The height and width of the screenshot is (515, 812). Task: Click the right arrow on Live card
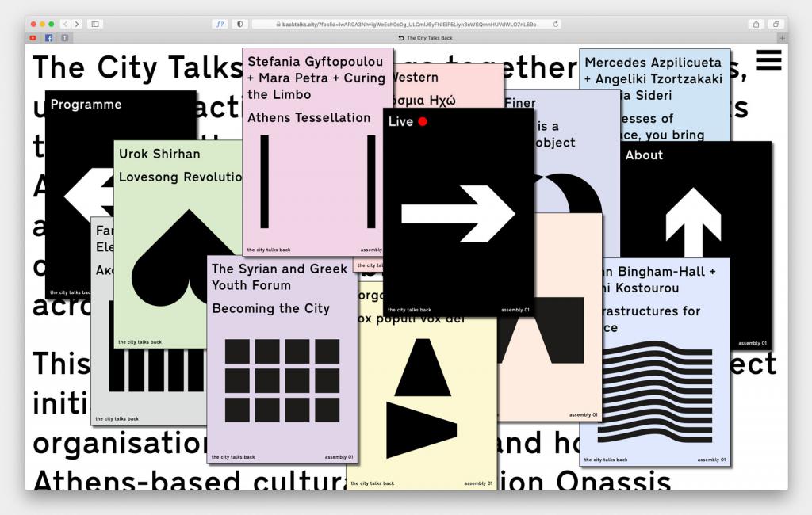point(458,213)
